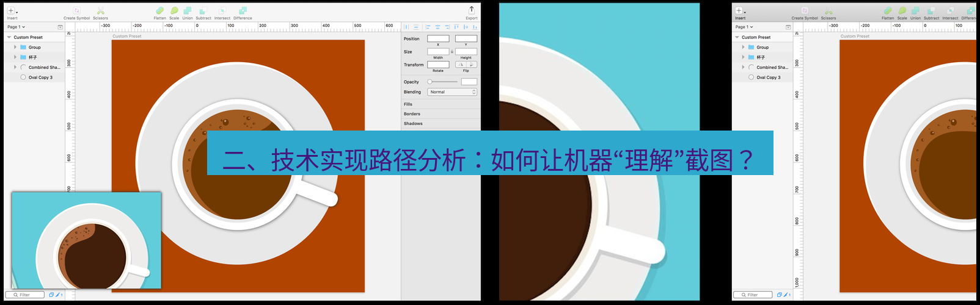Viewport: 980px width, 305px height.
Task: Click Scale icon in right Sketch window
Action: coord(902,10)
